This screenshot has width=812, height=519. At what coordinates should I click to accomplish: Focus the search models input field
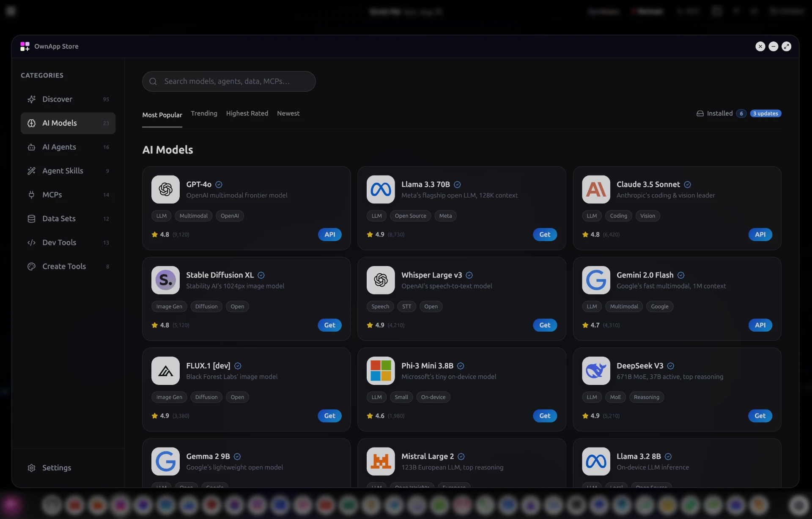point(229,81)
